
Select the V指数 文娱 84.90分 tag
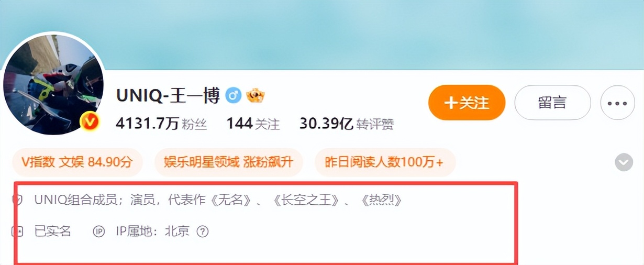(x=77, y=162)
